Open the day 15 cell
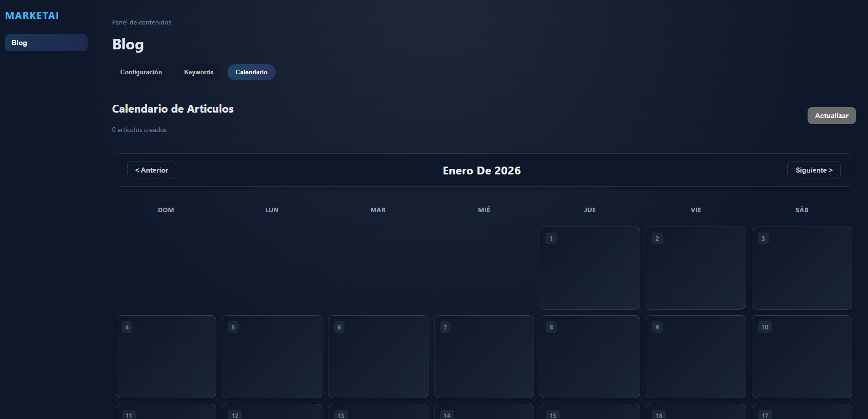 tap(590, 412)
